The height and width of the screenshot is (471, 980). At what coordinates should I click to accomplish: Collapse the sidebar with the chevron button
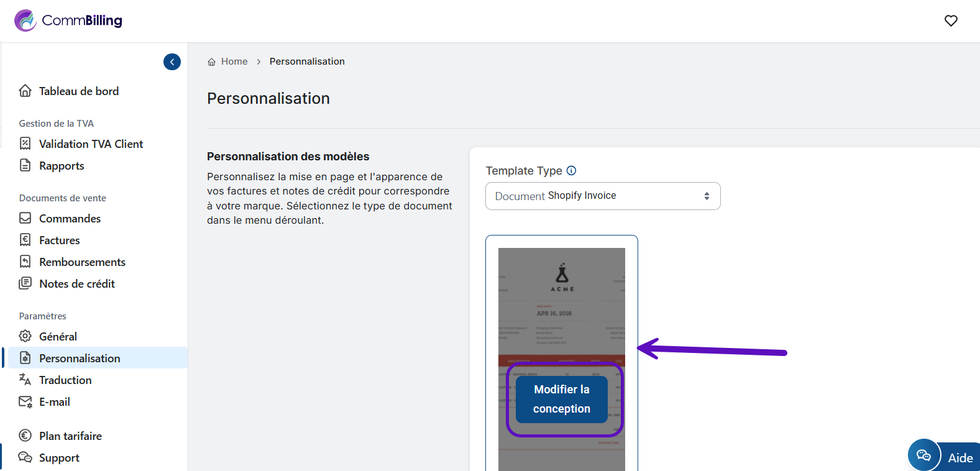click(x=172, y=62)
